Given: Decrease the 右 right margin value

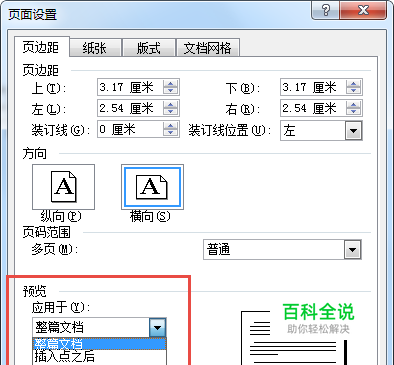Looking at the screenshot, I should [354, 112].
